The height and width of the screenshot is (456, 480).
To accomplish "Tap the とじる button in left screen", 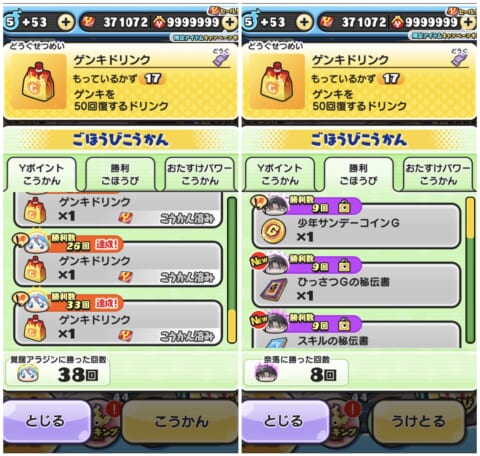I will (46, 421).
